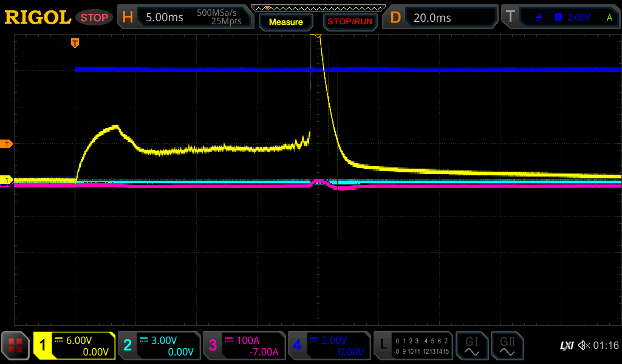
Task: Open the logic analyzer L digital channels panel
Action: 412,346
